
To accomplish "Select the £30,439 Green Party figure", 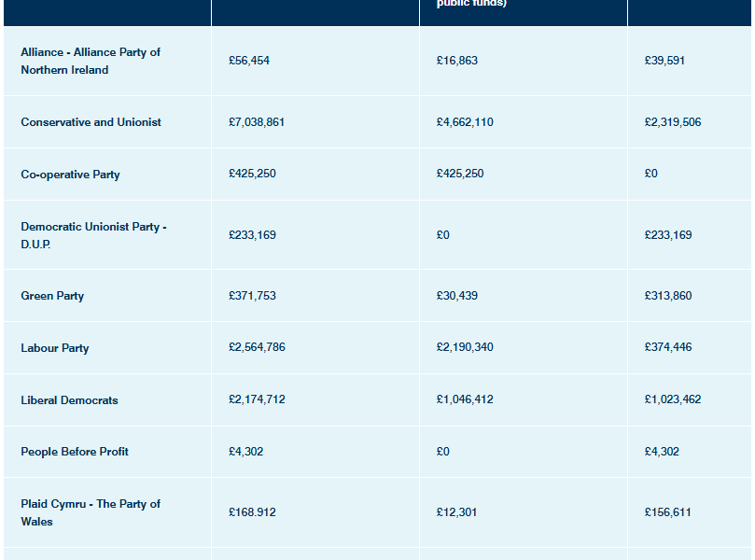I will (456, 296).
